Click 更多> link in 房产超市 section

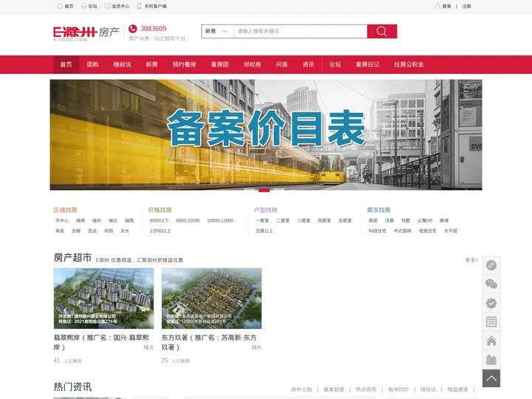click(x=471, y=260)
